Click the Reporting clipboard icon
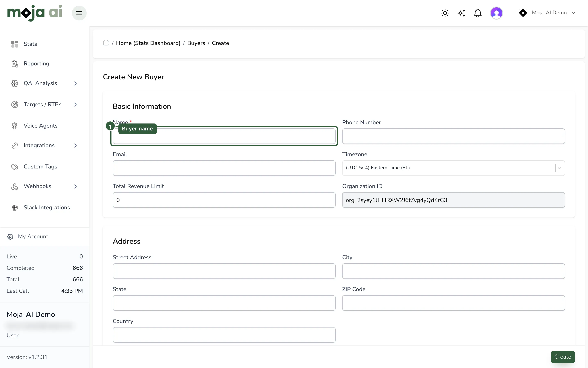This screenshot has height=368, width=588. coord(14,64)
